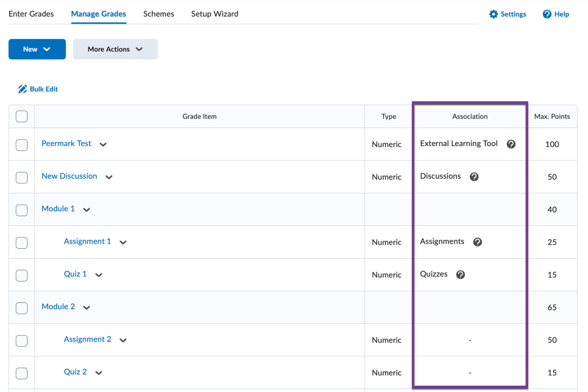Open the Setup Wizard tab
The height and width of the screenshot is (392, 588).
[215, 14]
